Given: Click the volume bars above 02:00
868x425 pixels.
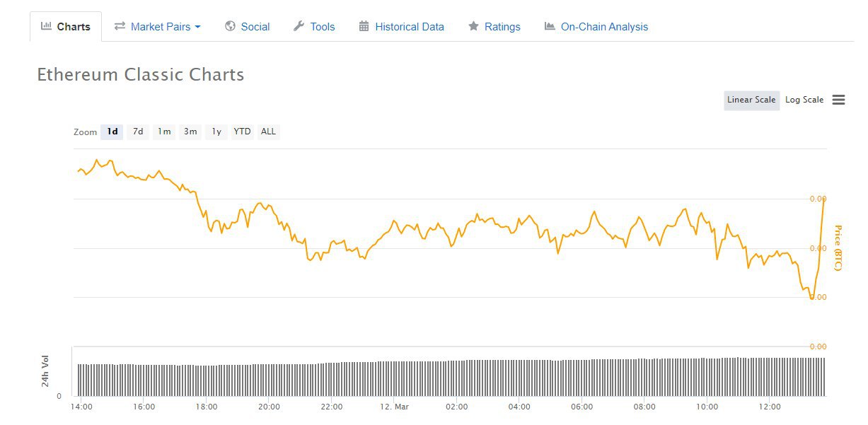Looking at the screenshot, I should click(457, 378).
